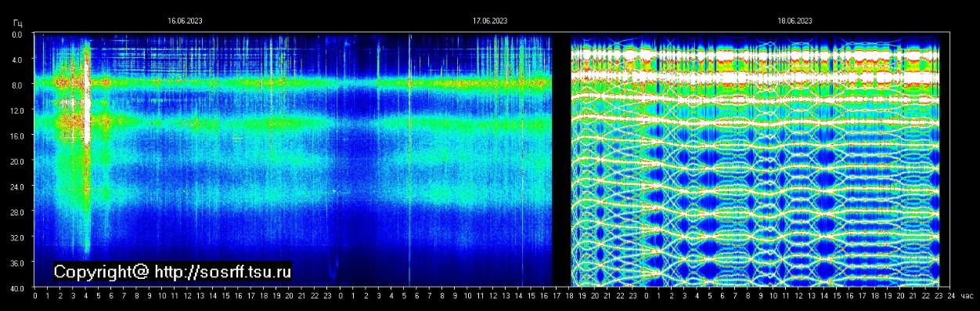Click the 12.0 frequency axis tick
The height and width of the screenshot is (311, 980).
17,110
